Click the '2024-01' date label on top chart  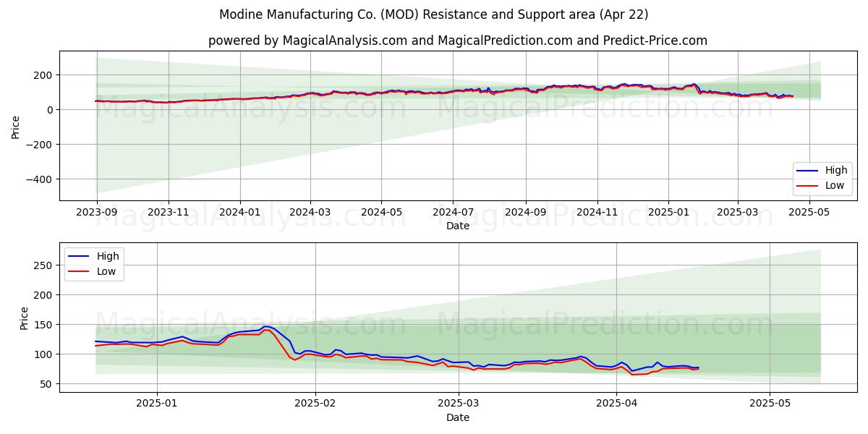(239, 213)
